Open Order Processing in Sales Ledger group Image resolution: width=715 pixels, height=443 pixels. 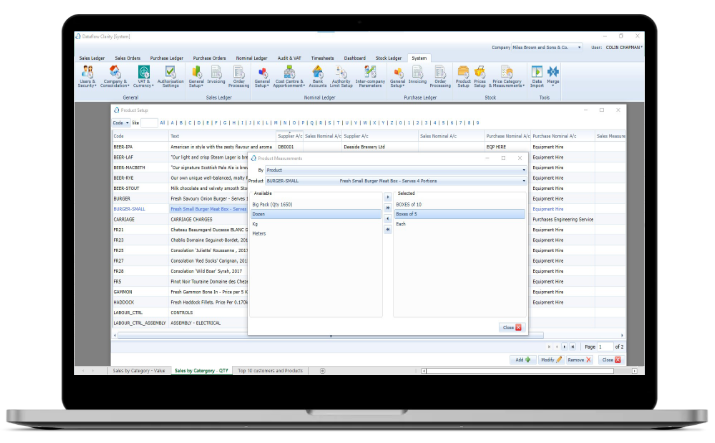[x=238, y=76]
